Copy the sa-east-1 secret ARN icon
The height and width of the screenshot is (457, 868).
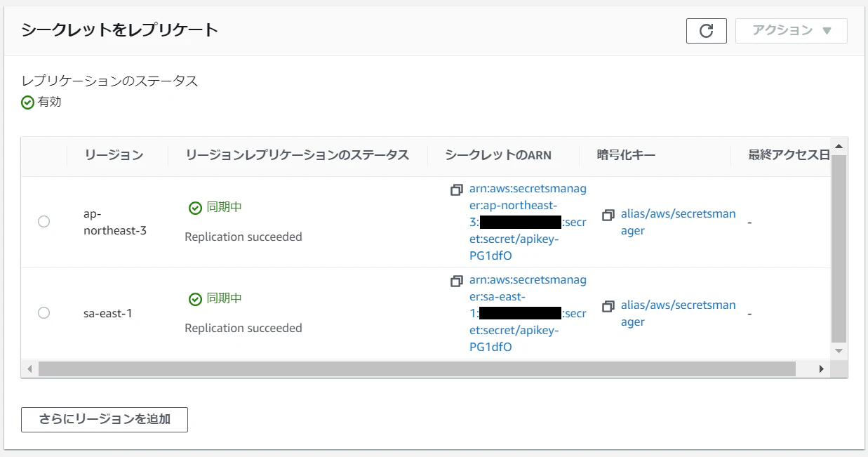[456, 280]
